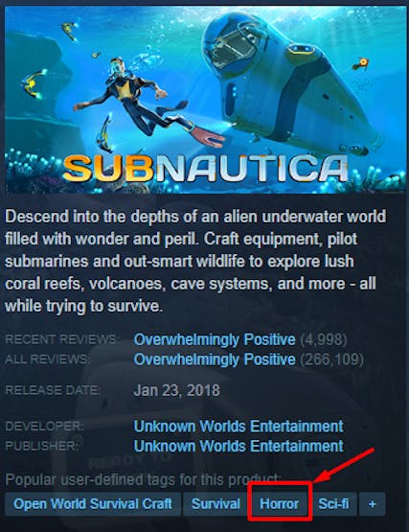Click the recent review count 4,998

tap(324, 339)
